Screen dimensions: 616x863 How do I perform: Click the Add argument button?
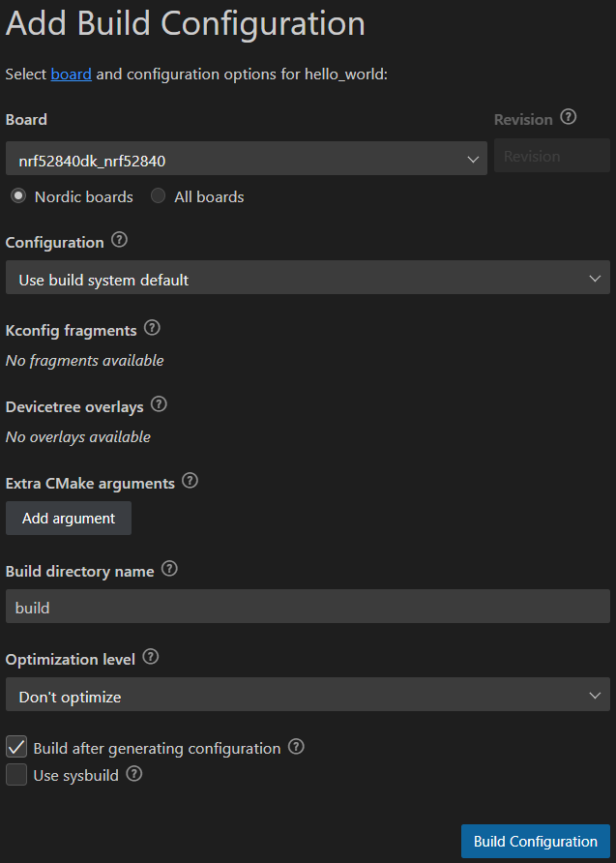69,518
